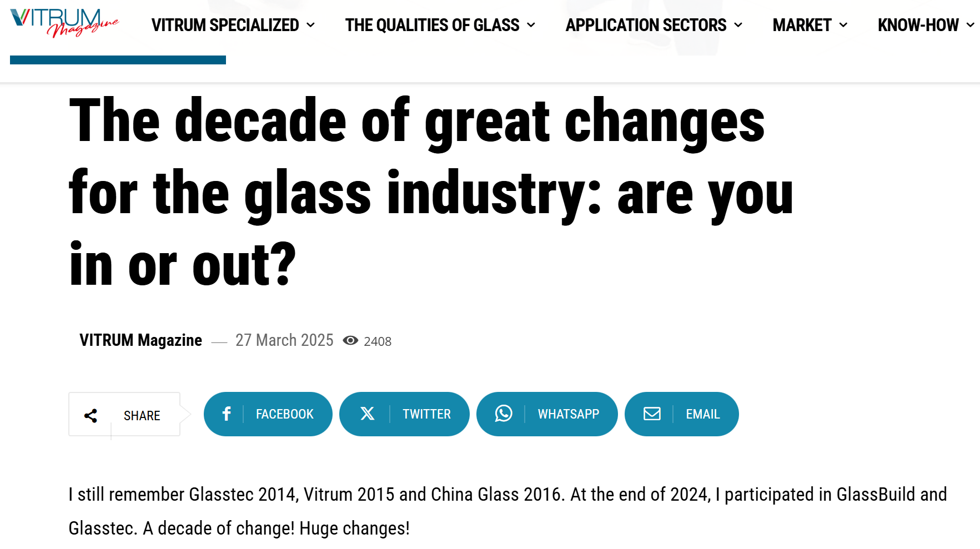Open The Qualities of Glass menu
Screen dimensions: 980x549
coord(432,25)
